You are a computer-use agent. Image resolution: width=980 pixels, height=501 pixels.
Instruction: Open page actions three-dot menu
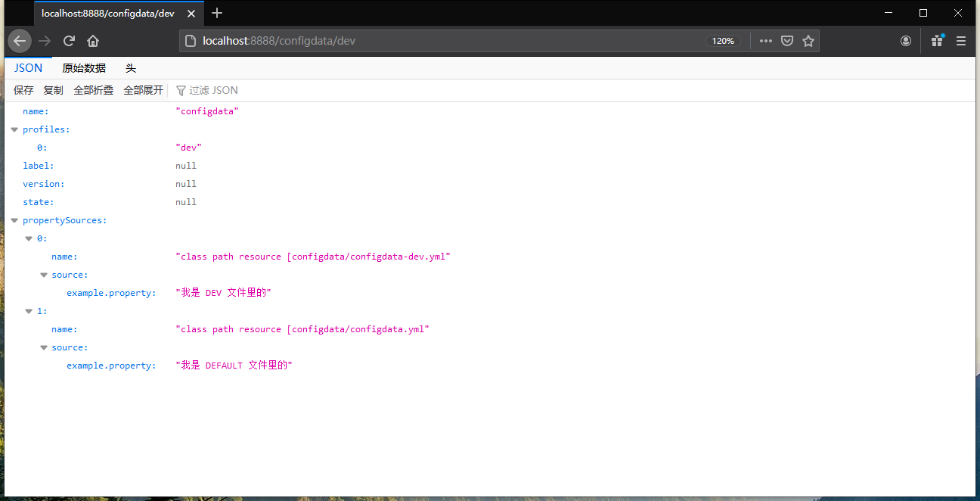(x=766, y=41)
